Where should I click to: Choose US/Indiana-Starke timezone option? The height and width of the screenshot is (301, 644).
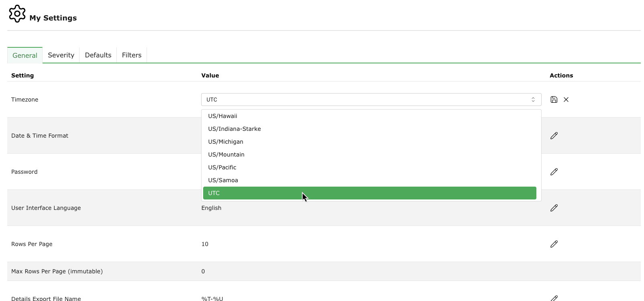click(x=234, y=129)
